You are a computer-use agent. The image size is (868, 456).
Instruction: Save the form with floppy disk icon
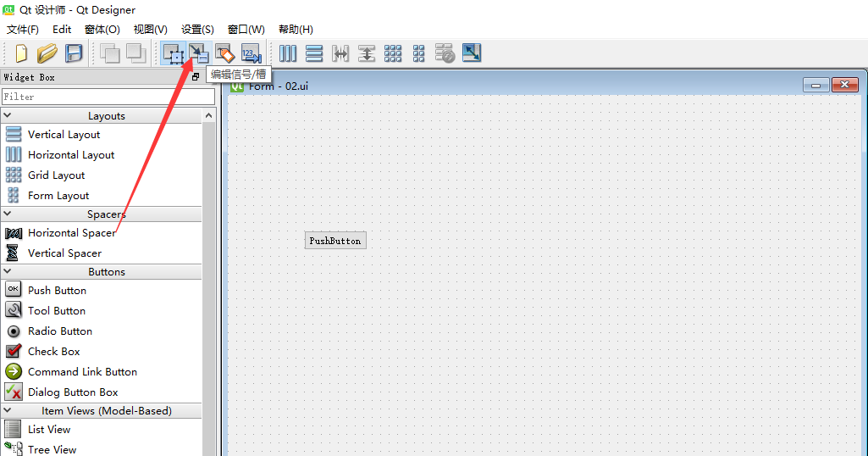[74, 53]
